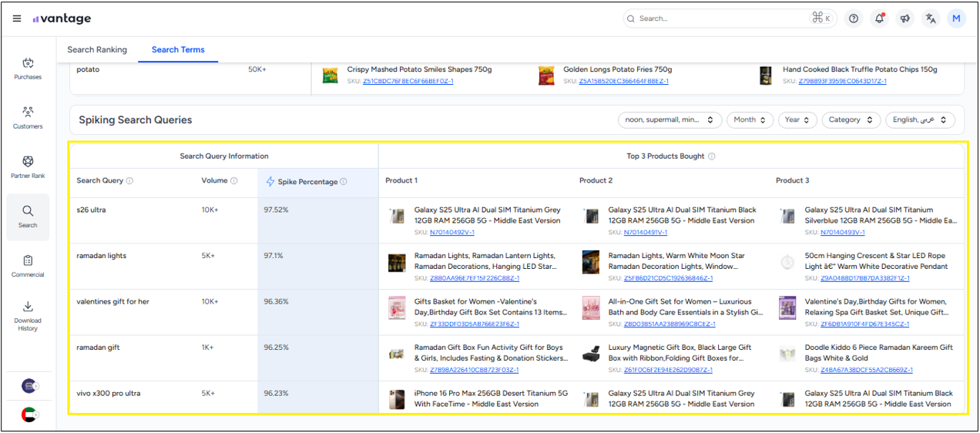Click the help question mark icon
The width and height of the screenshot is (980, 433).
click(x=853, y=18)
